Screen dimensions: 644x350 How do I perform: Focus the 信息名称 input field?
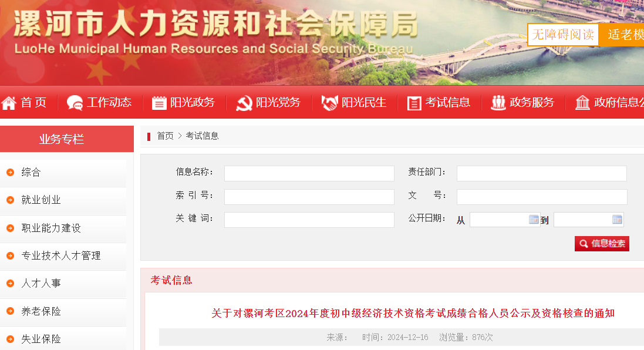(309, 173)
